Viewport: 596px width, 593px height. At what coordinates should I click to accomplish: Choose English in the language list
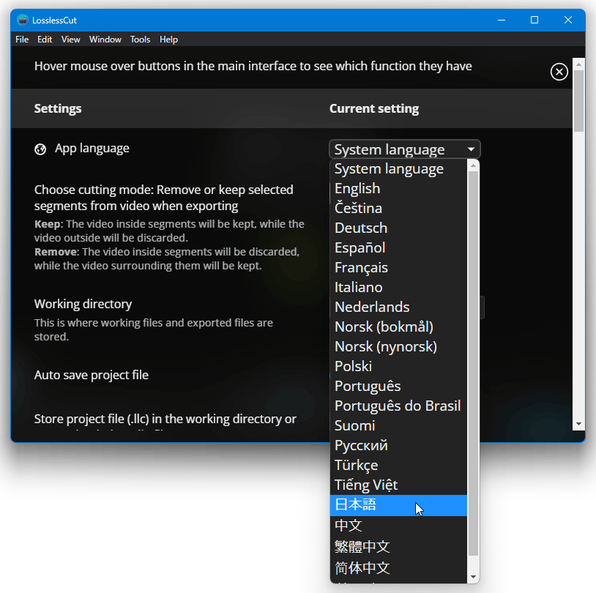point(398,189)
